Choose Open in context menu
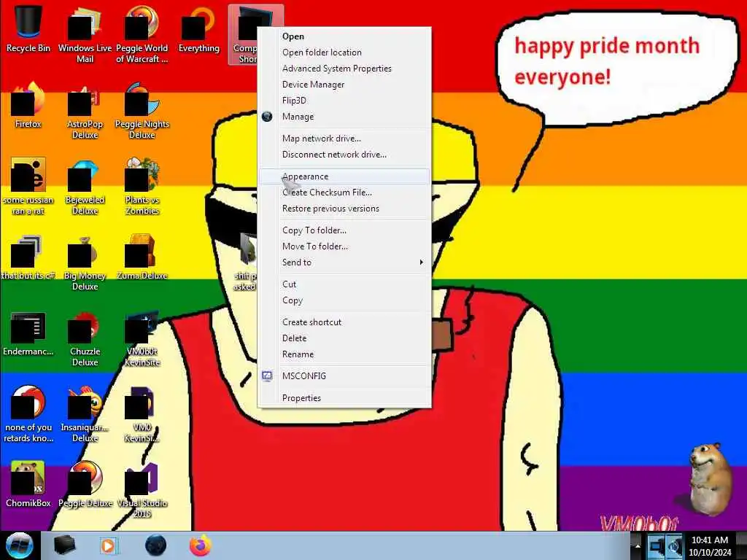The width and height of the screenshot is (747, 560). [344, 36]
